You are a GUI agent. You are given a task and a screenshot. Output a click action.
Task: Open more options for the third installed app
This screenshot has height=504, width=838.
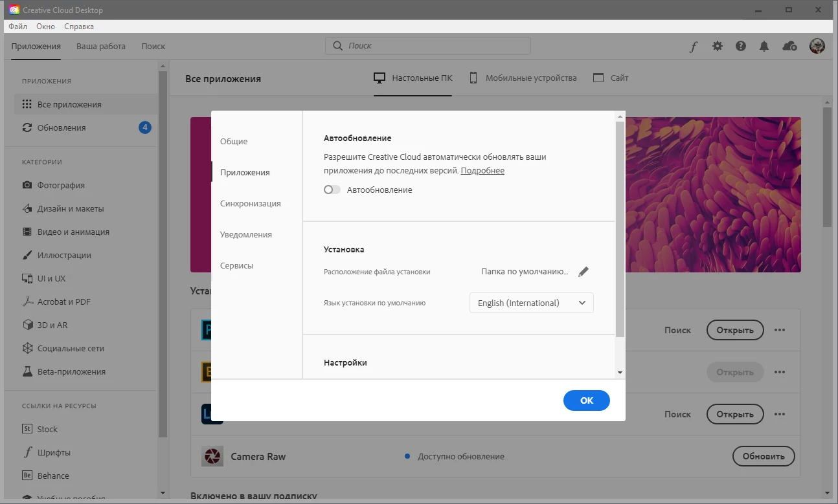tap(780, 414)
